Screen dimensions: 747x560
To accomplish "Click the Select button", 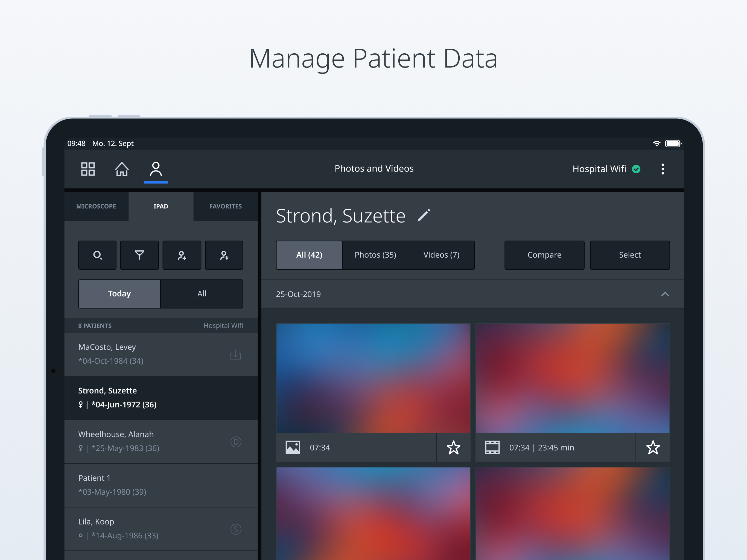I will click(630, 255).
